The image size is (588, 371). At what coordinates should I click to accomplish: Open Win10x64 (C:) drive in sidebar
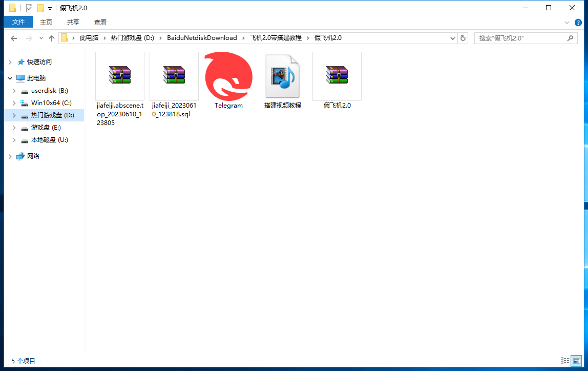[51, 103]
